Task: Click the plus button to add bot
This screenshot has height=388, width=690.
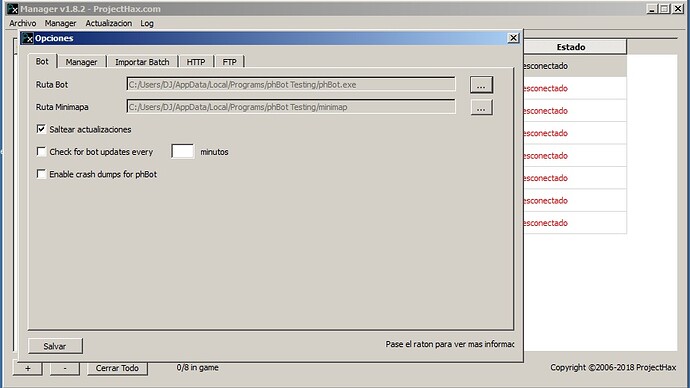Action: (28, 368)
